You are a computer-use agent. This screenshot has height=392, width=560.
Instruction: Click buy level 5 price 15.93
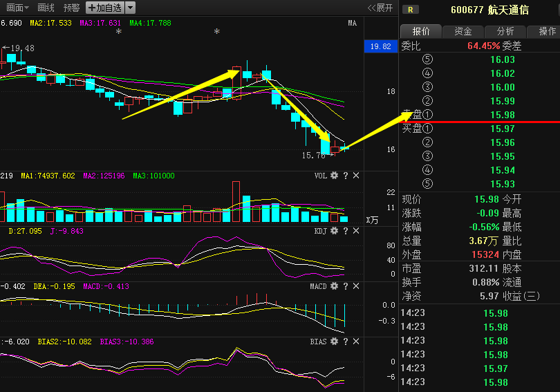click(503, 184)
